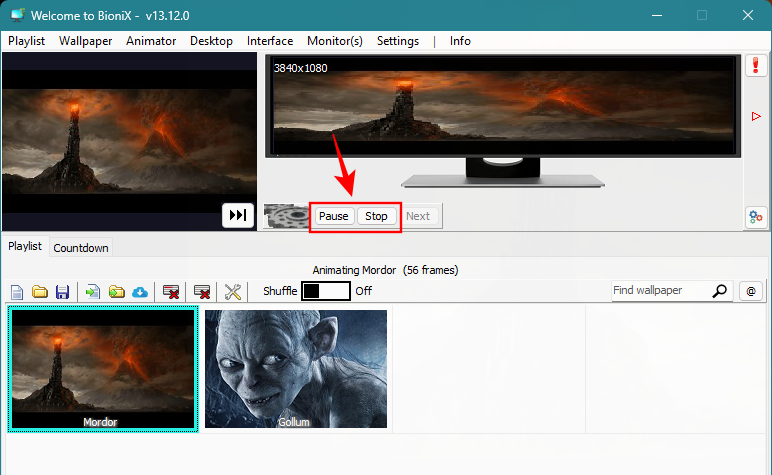Image resolution: width=772 pixels, height=475 pixels.
Task: Click the first remove-wallpaper red X icon
Action: pyautogui.click(x=171, y=292)
